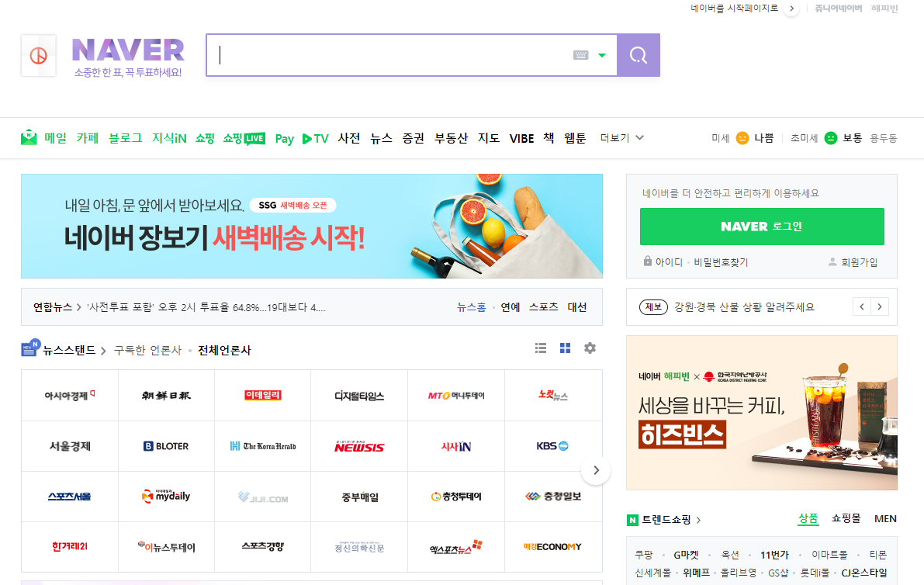Open 스포츠 news link
924x585 pixels.
pos(543,307)
